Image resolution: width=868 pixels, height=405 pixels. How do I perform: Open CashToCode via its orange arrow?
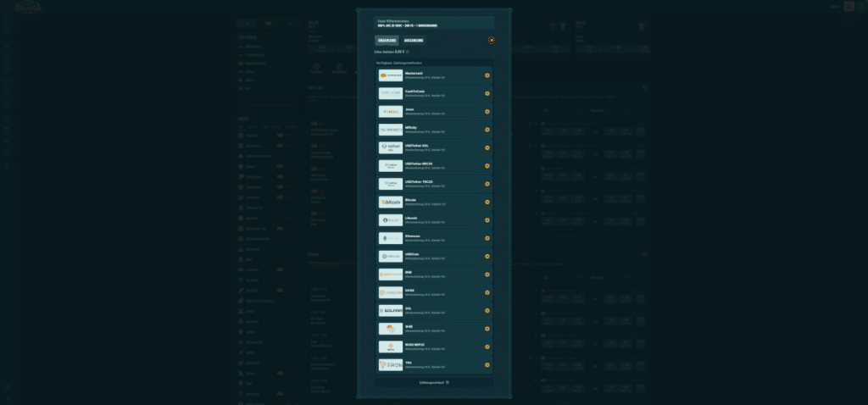point(487,93)
